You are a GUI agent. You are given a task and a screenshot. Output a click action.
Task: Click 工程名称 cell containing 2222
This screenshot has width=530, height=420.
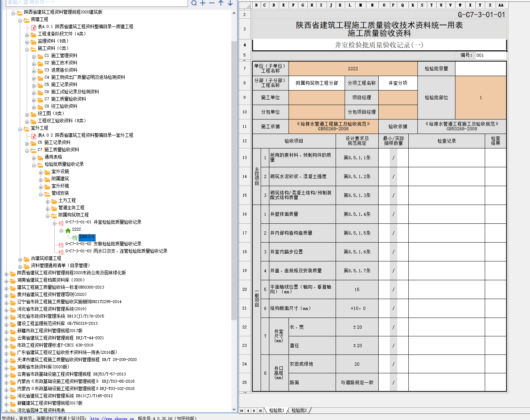point(353,68)
